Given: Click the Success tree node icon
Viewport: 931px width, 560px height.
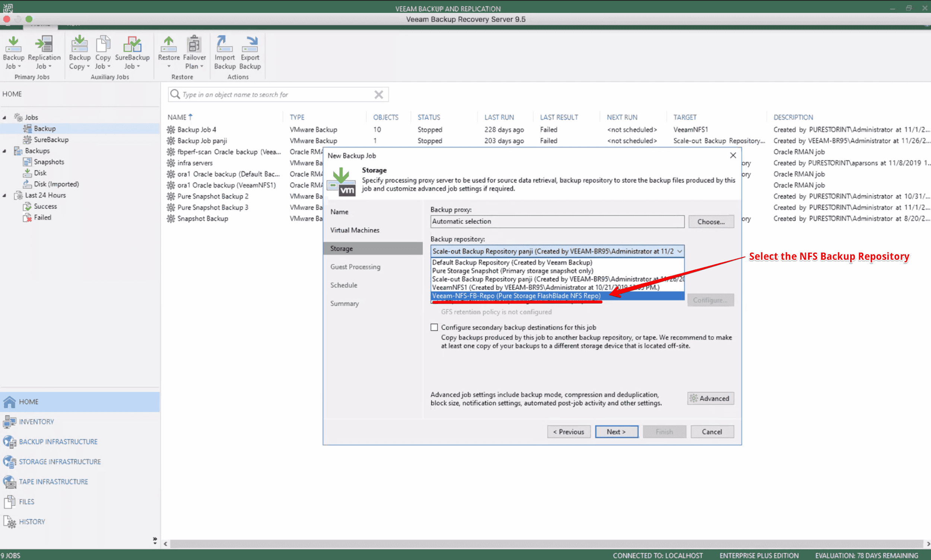Looking at the screenshot, I should (27, 207).
